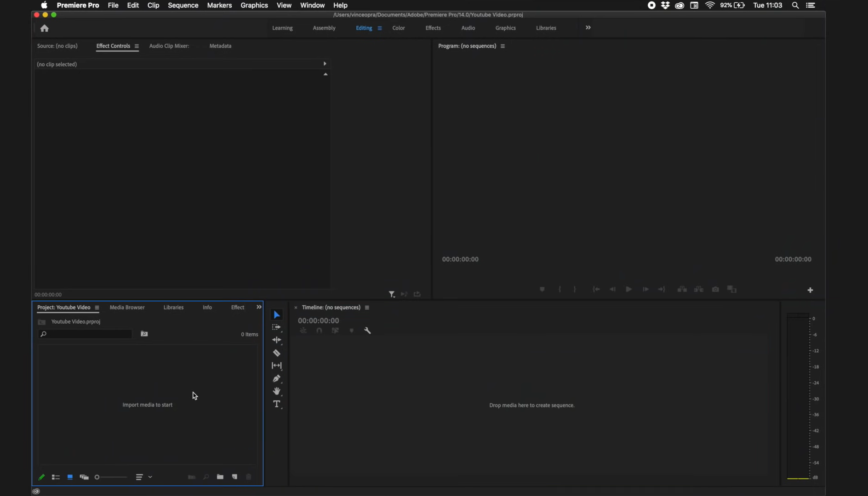Click Go to Out point button
The image size is (868, 496).
coord(662,289)
